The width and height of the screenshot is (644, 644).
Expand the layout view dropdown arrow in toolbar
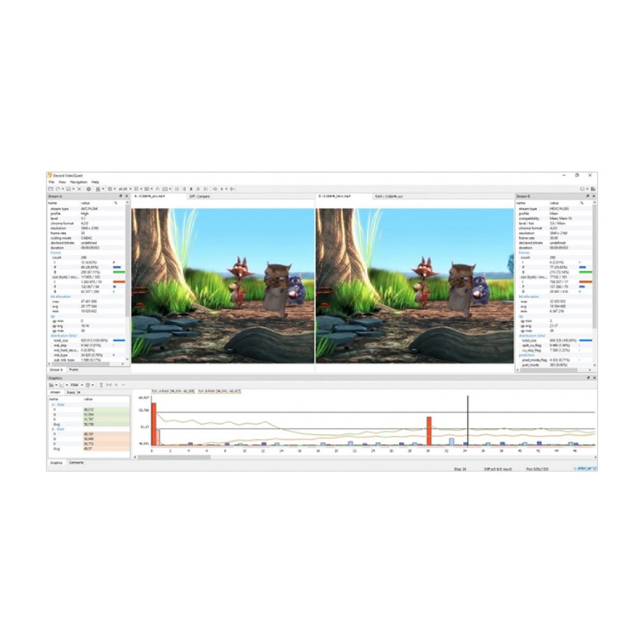(171, 189)
